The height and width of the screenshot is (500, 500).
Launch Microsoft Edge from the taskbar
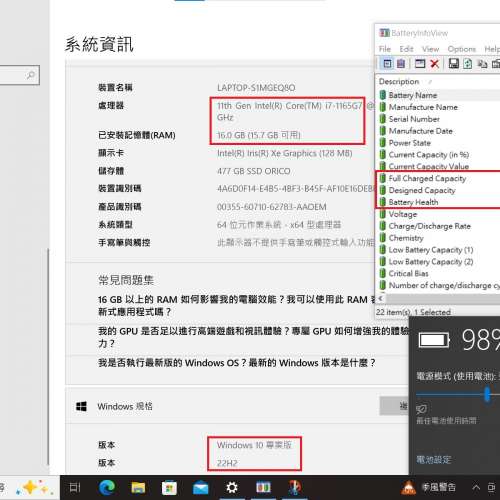(107, 488)
